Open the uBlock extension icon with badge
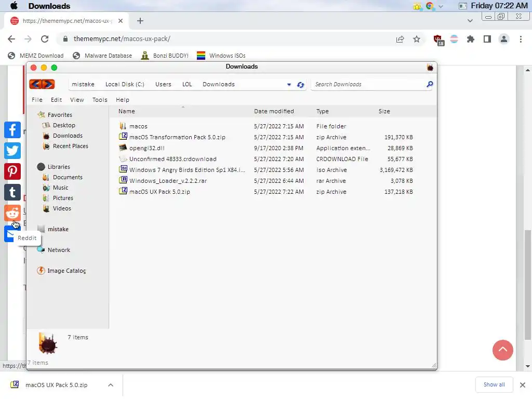This screenshot has width=532, height=399. tap(438, 39)
